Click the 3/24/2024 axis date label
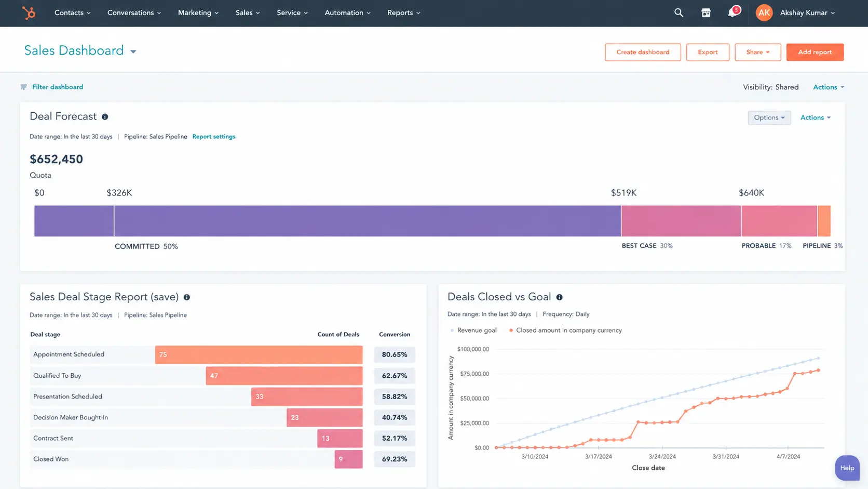The width and height of the screenshot is (868, 489). pos(662,457)
